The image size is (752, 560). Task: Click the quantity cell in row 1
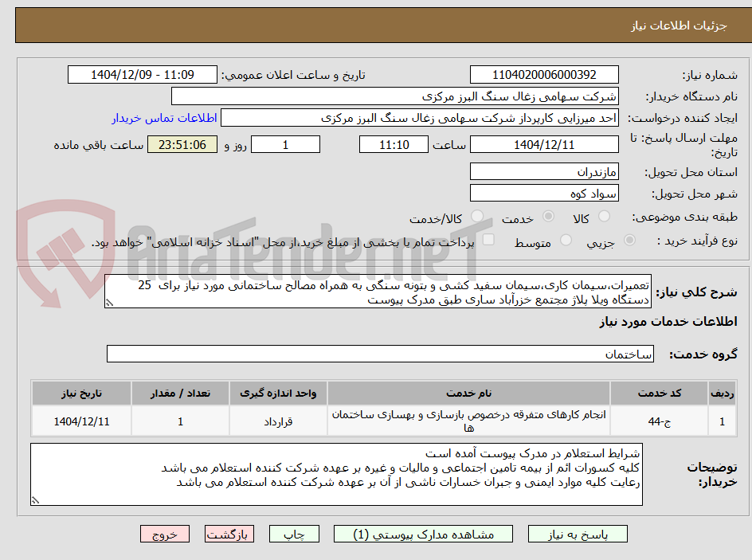pos(180,421)
